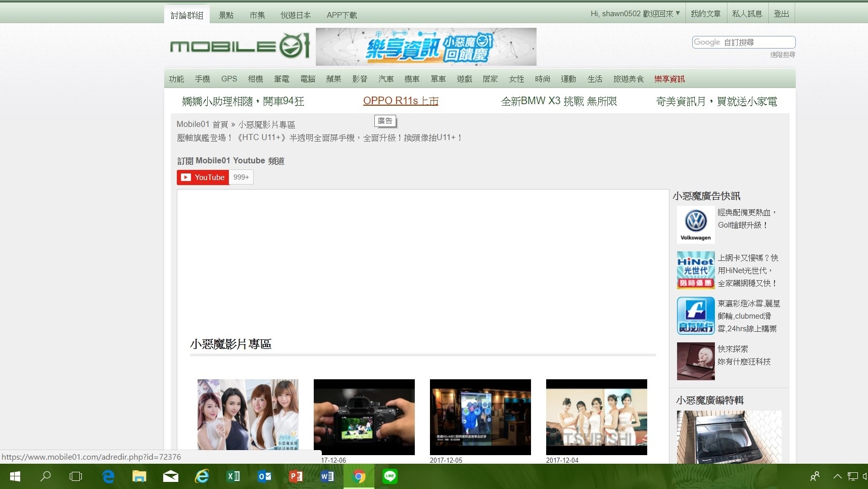Screen dimensions: 868x489
Task: Open the GPS category menu
Action: (229, 79)
